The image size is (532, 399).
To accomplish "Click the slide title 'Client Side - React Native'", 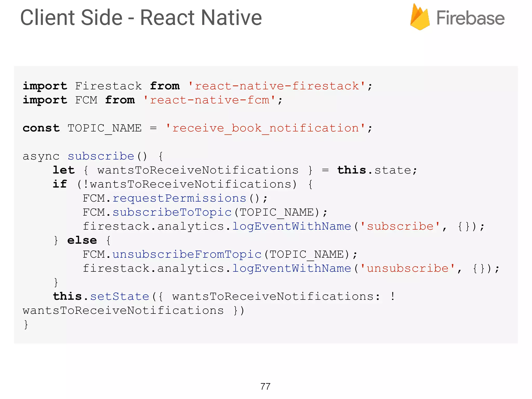I will [x=141, y=17].
